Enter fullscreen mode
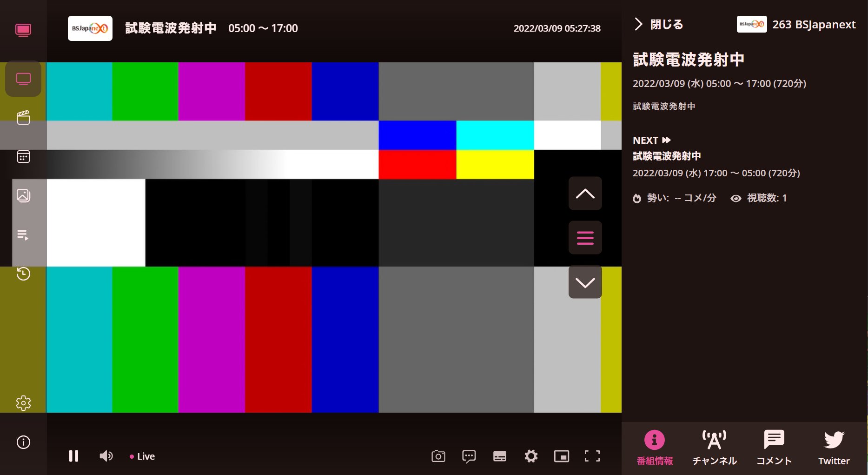Screen dimensions: 868x475 592,456
